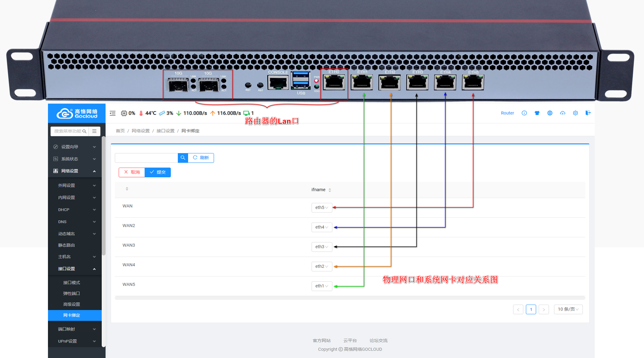
Task: Click the 提交 submit button
Action: [x=158, y=172]
